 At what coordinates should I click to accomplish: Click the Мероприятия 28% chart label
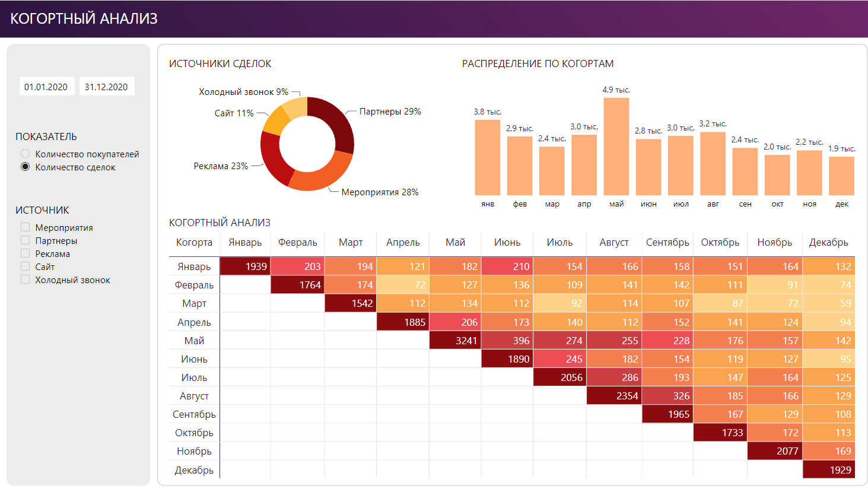380,192
